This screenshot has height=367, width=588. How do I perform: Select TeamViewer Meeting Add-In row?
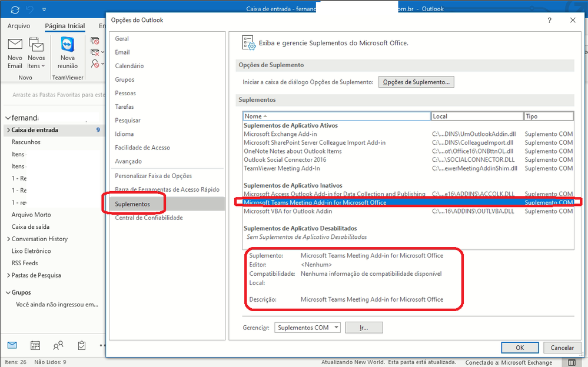[x=408, y=168]
